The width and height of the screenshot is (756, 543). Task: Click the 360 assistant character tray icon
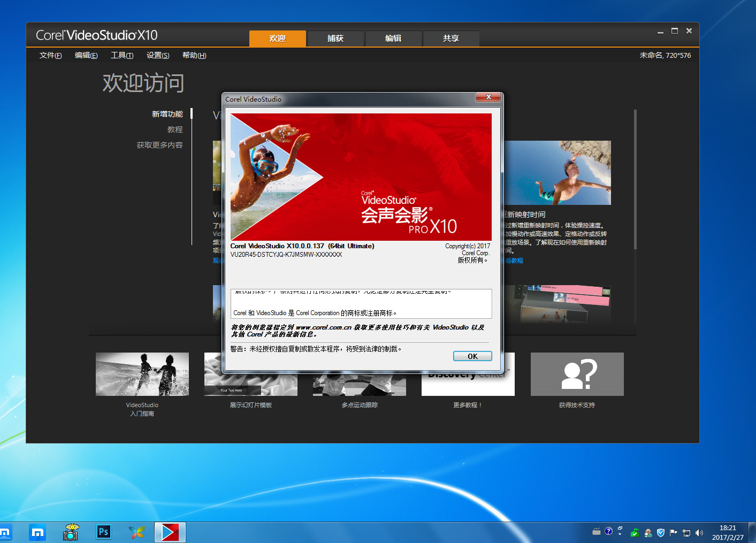pyautogui.click(x=648, y=533)
